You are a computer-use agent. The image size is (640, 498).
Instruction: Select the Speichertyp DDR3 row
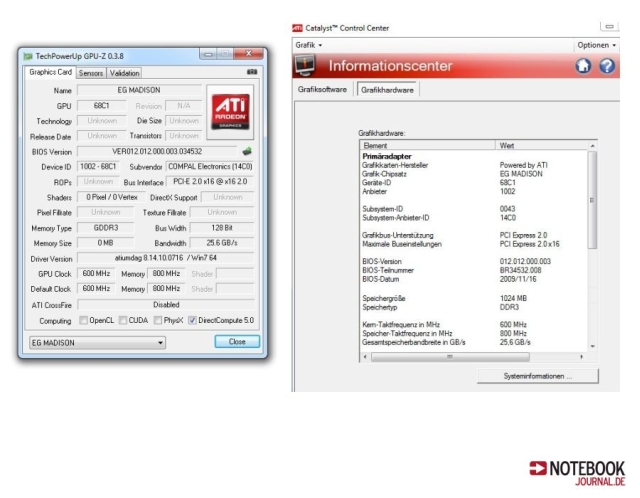tap(473, 307)
